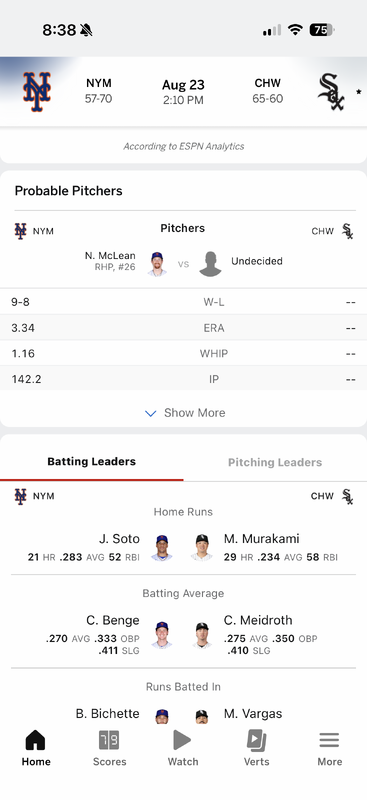Open the More hamburger menu

pyautogui.click(x=329, y=740)
